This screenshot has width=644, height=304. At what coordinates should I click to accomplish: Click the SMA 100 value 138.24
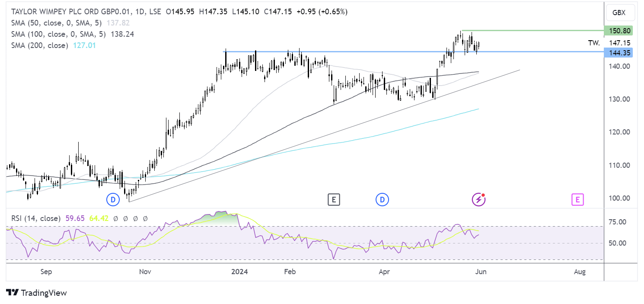click(x=122, y=34)
